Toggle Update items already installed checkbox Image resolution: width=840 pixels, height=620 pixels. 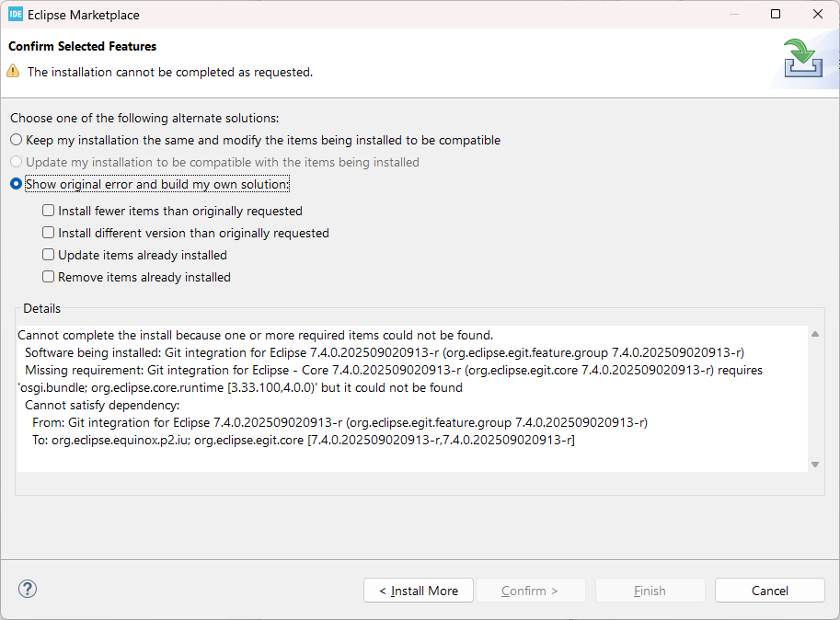coord(49,255)
